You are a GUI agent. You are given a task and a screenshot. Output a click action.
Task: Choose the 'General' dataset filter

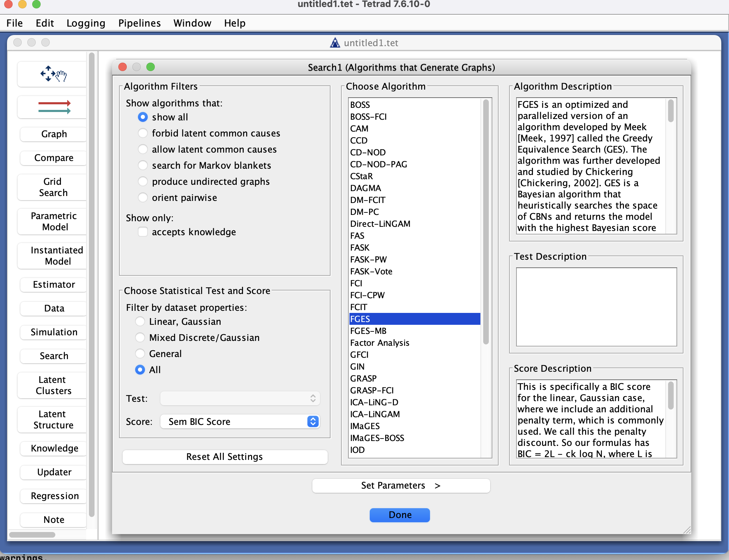[x=140, y=353]
